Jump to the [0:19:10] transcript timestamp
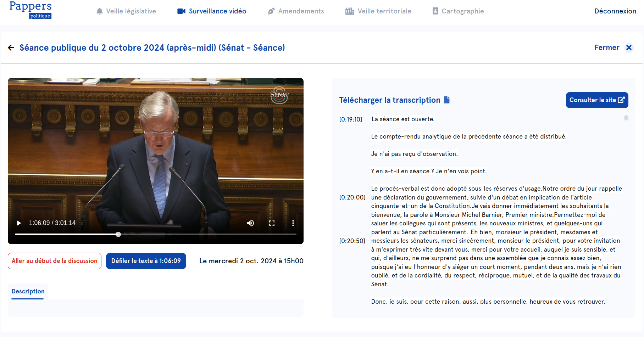Image resolution: width=644 pixels, height=337 pixels. pyautogui.click(x=351, y=119)
